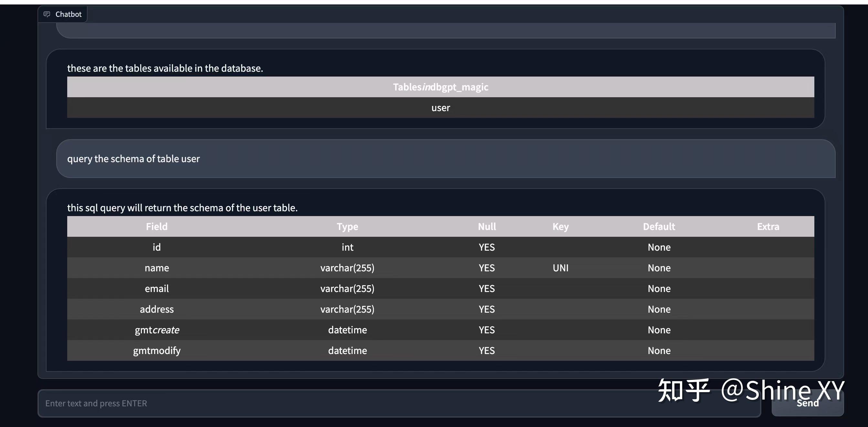Click the Field column header
This screenshot has height=427, width=868.
pos(157,226)
